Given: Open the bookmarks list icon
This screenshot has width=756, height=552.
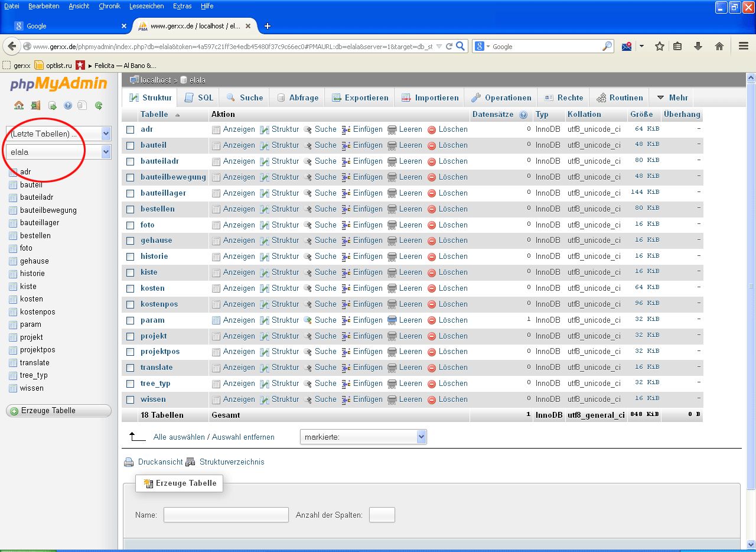Looking at the screenshot, I should pos(678,46).
